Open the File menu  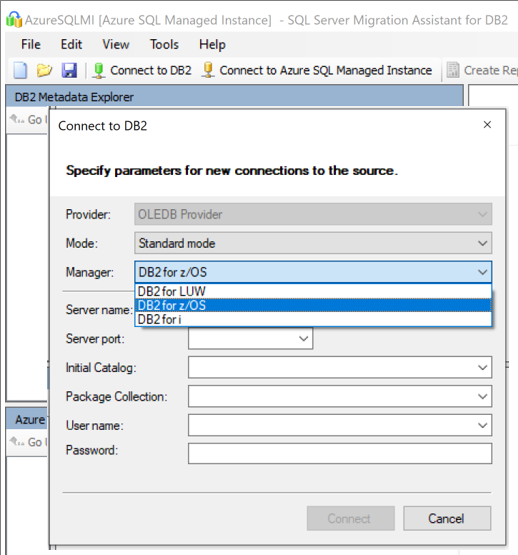(31, 45)
